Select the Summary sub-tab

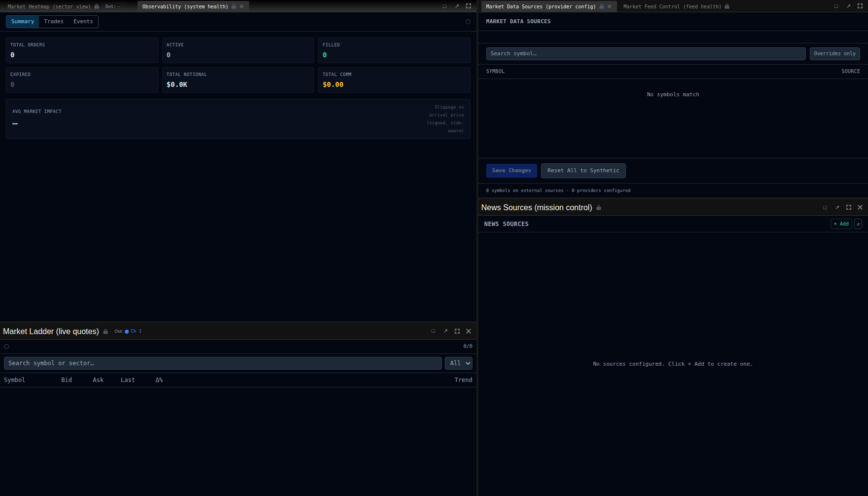pyautogui.click(x=23, y=22)
